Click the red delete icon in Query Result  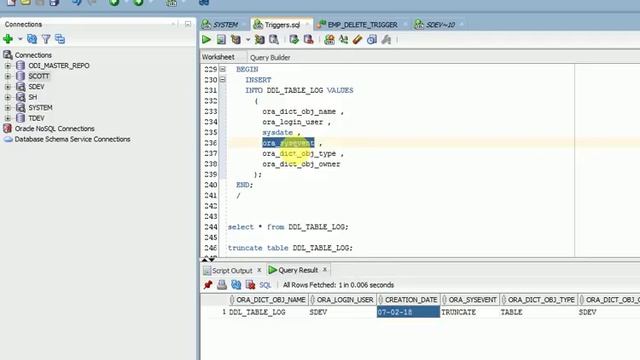click(x=250, y=285)
